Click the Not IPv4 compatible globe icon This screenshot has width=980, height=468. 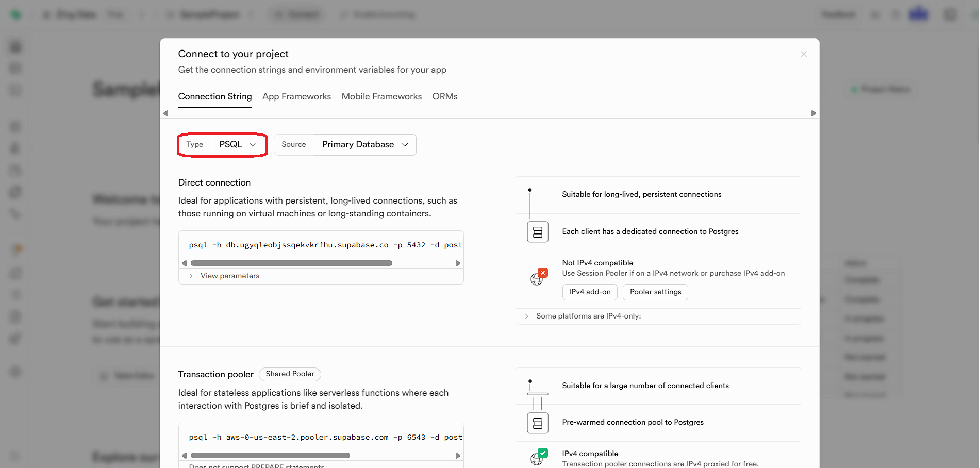[539, 277]
